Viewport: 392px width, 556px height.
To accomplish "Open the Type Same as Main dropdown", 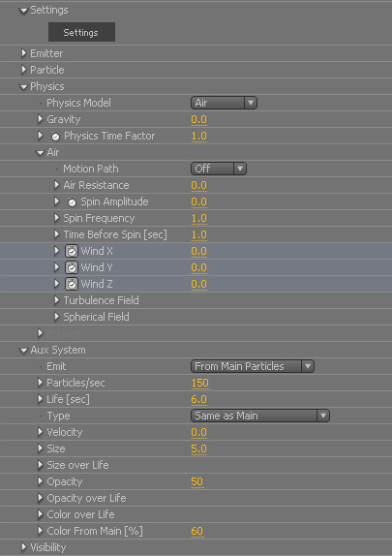I will tap(260, 416).
